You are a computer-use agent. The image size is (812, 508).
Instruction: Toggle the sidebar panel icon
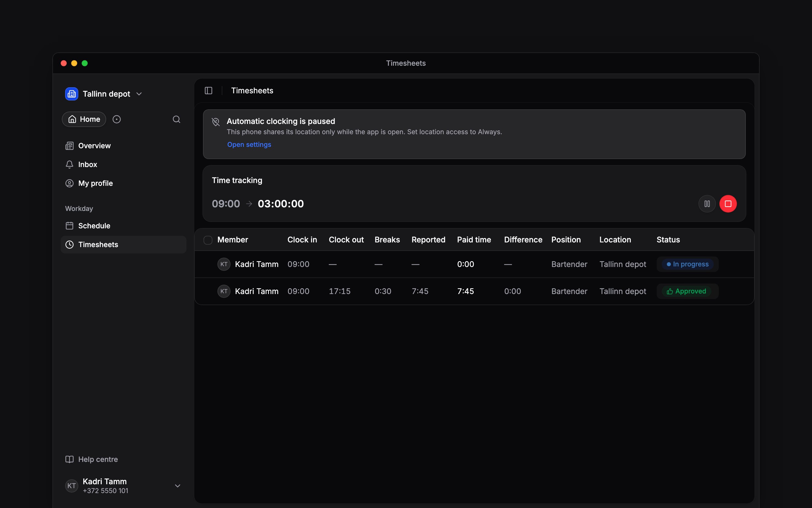tap(208, 91)
